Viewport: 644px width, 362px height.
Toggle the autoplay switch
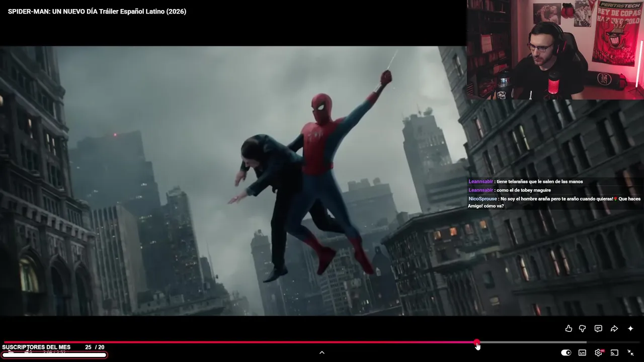click(566, 352)
